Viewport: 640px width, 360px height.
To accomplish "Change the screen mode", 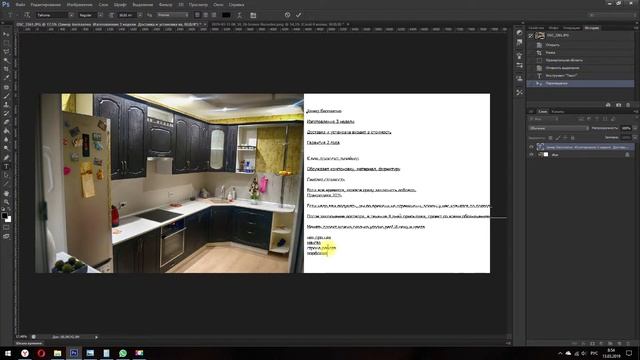I will point(6,236).
